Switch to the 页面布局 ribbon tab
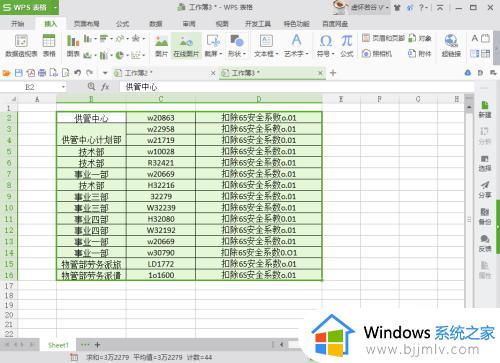500x363 pixels. coord(86,24)
